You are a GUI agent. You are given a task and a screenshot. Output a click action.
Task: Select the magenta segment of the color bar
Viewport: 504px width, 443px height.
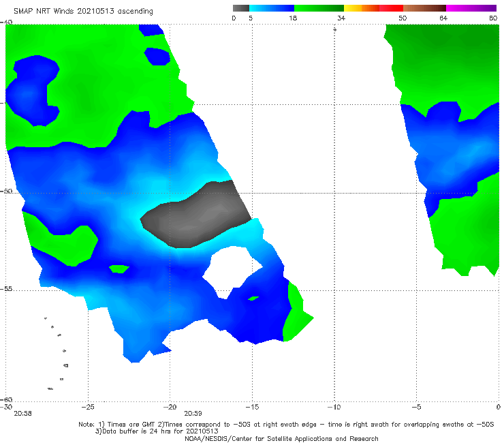(x=471, y=8)
